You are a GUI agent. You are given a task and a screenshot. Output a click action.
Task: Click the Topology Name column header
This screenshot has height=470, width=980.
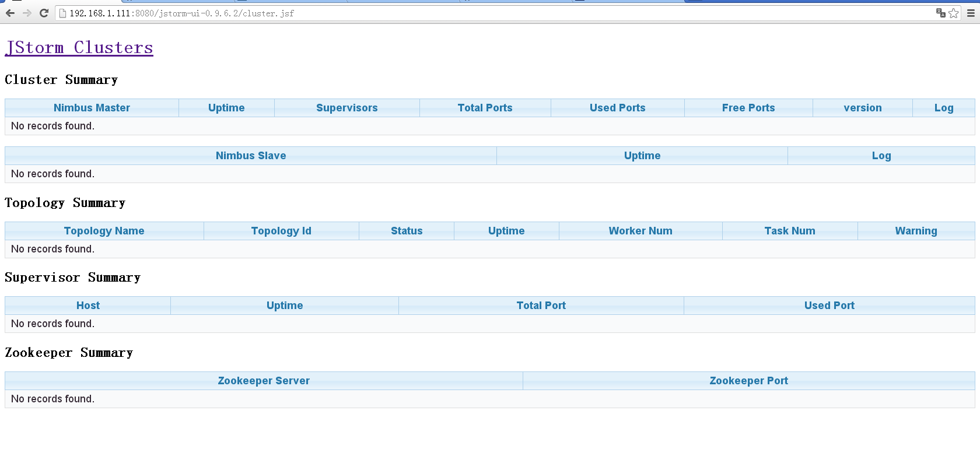(x=104, y=231)
